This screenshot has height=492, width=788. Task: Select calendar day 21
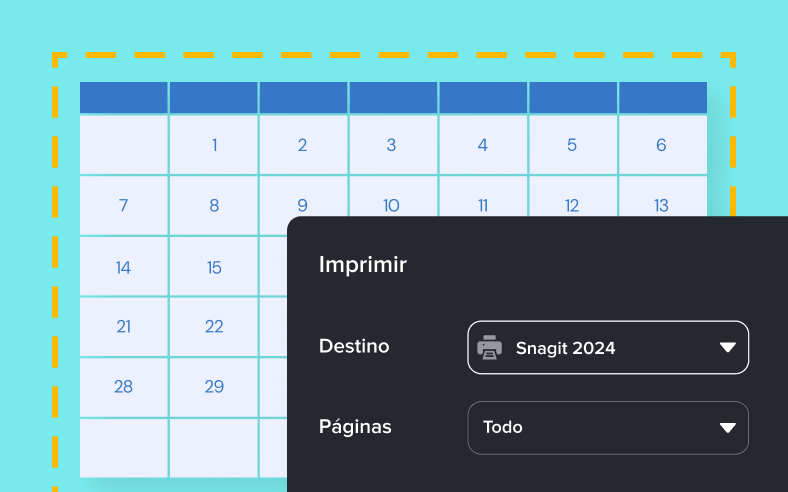(124, 327)
